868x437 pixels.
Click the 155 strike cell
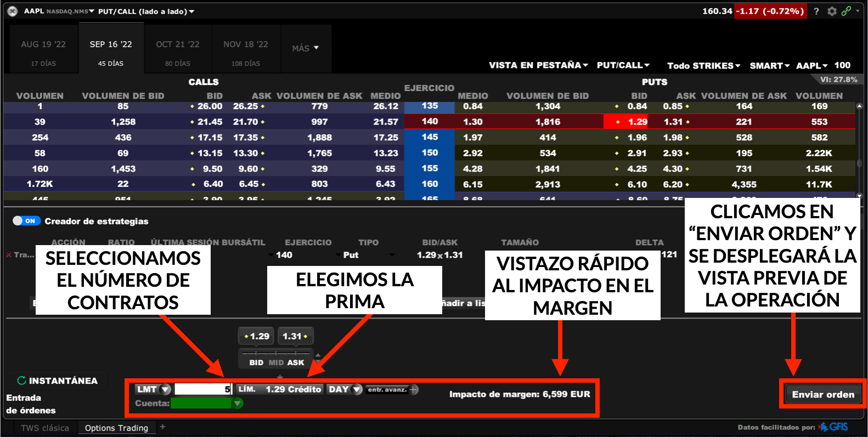[430, 168]
